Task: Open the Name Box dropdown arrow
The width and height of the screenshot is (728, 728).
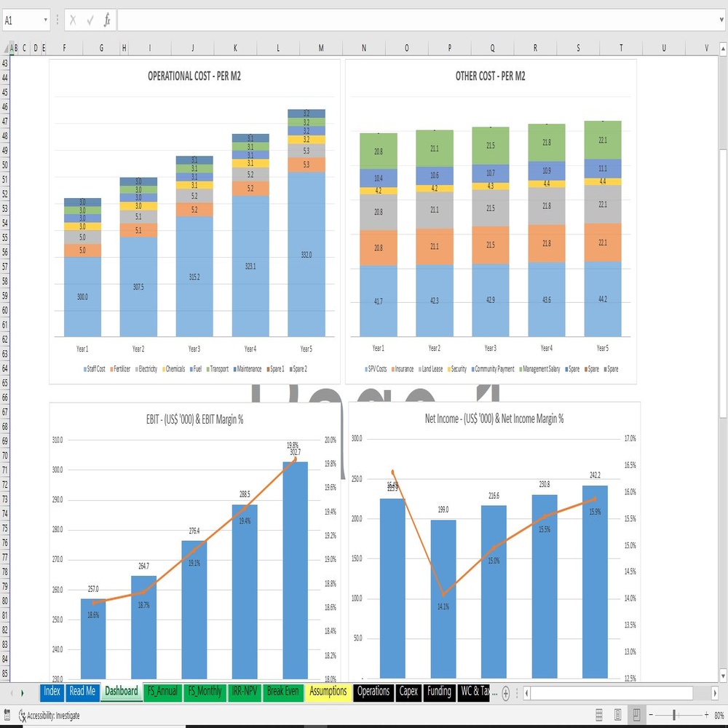Action: [45, 20]
